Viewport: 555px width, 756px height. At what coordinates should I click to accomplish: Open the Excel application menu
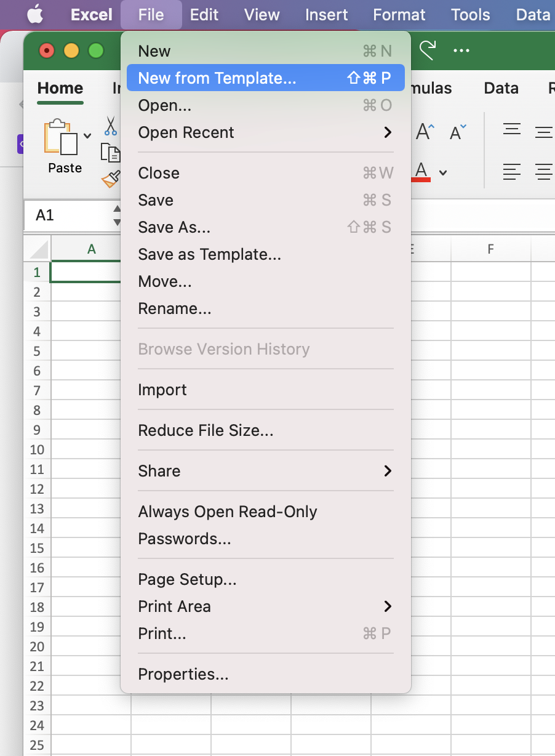pos(92,14)
